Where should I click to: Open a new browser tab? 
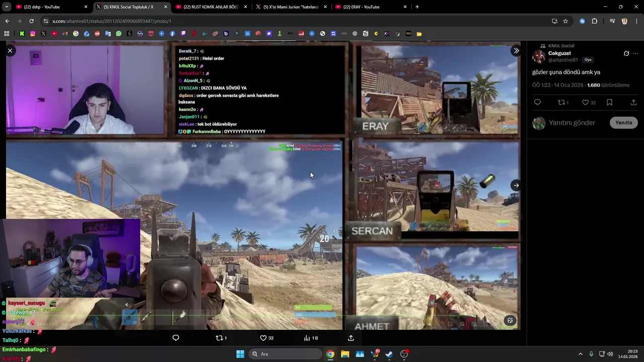pyautogui.click(x=417, y=7)
